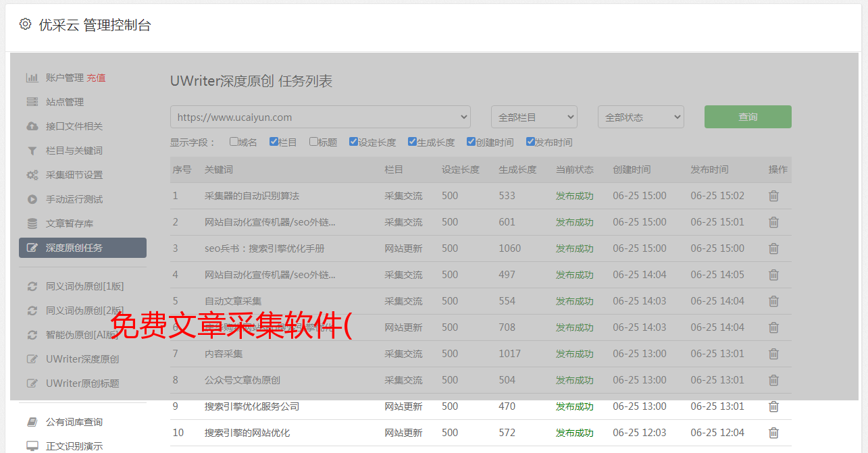Click publish time 06-25 12:04
This screenshot has height=453, width=868.
point(717,433)
